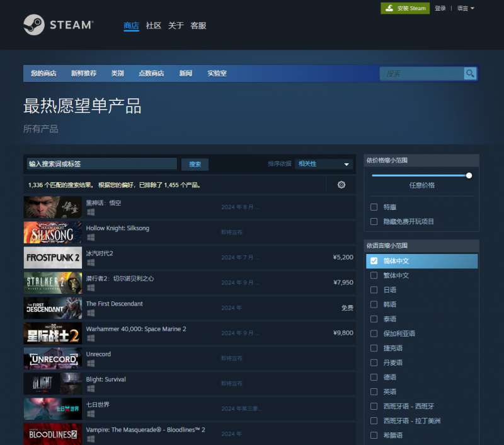Uncheck the 简体中文 language filter
Screen dimensions: 504x445
pos(374,261)
